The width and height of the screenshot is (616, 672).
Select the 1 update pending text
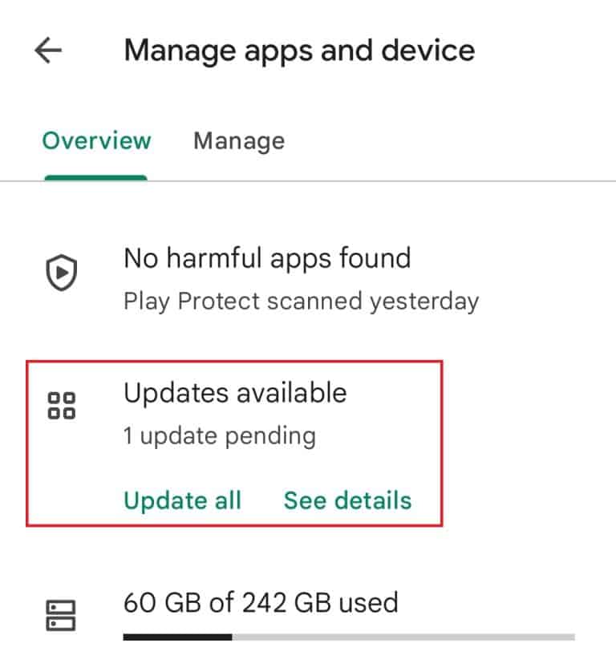click(x=221, y=435)
